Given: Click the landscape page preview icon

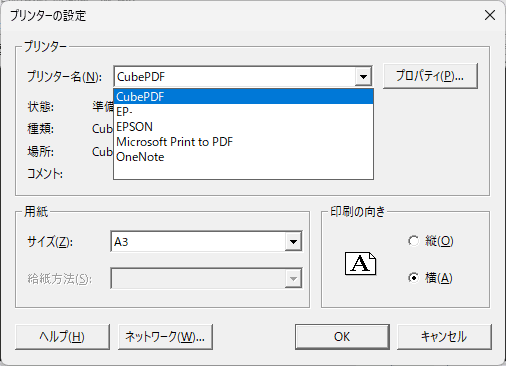Looking at the screenshot, I should coord(360,264).
